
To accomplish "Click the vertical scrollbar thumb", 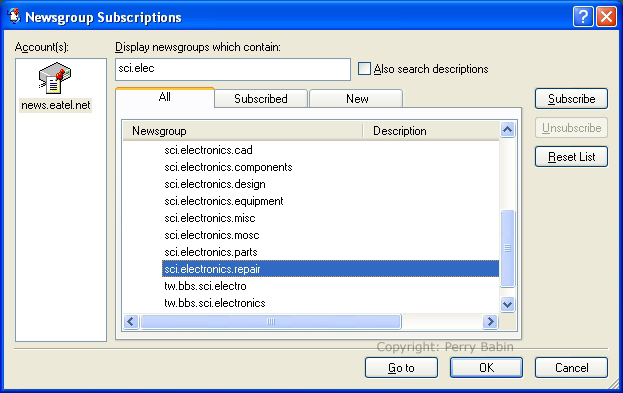I will coord(507,248).
